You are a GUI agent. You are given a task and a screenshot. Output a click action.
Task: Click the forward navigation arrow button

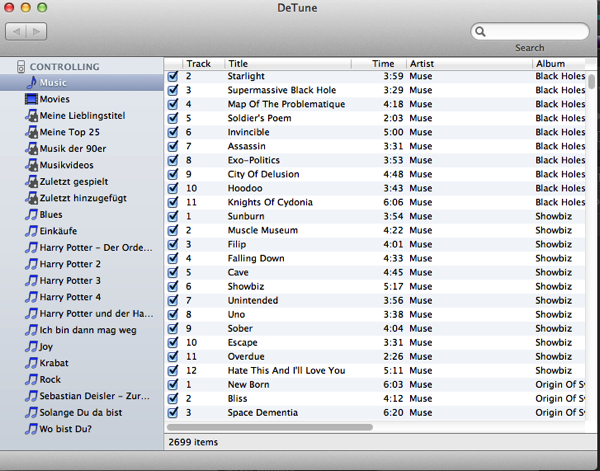36,31
